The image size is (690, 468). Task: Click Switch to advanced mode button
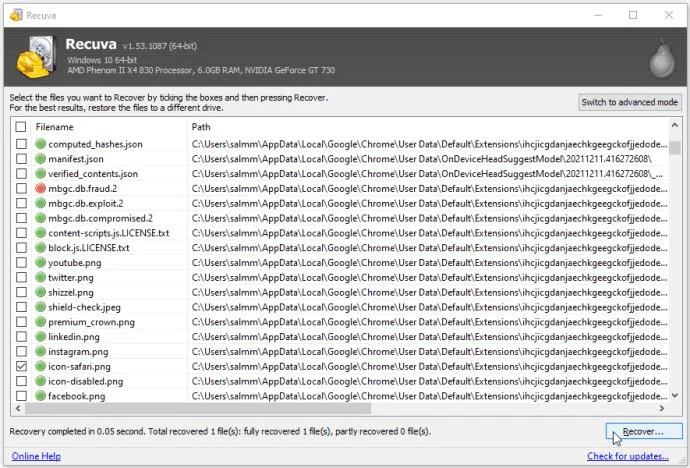(629, 102)
